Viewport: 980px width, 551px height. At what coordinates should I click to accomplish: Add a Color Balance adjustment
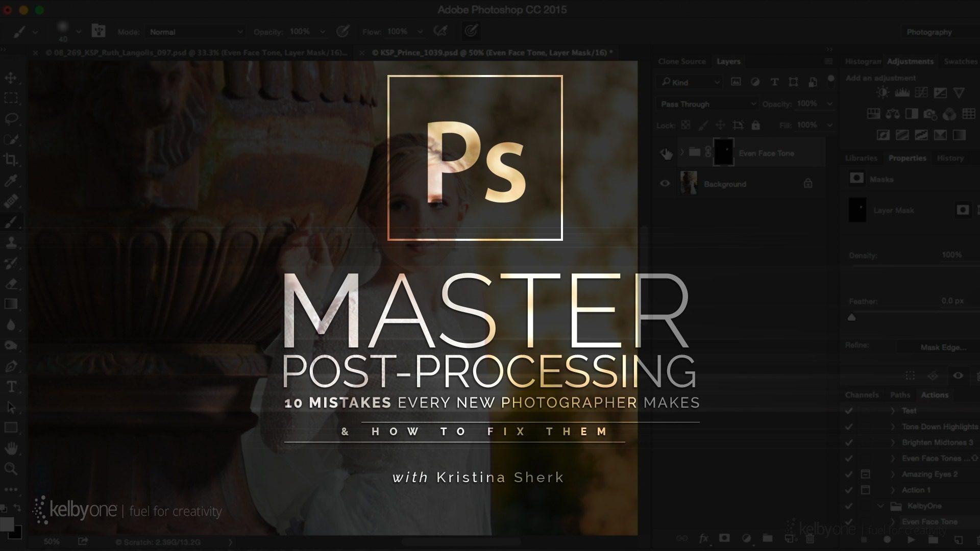coord(893,114)
